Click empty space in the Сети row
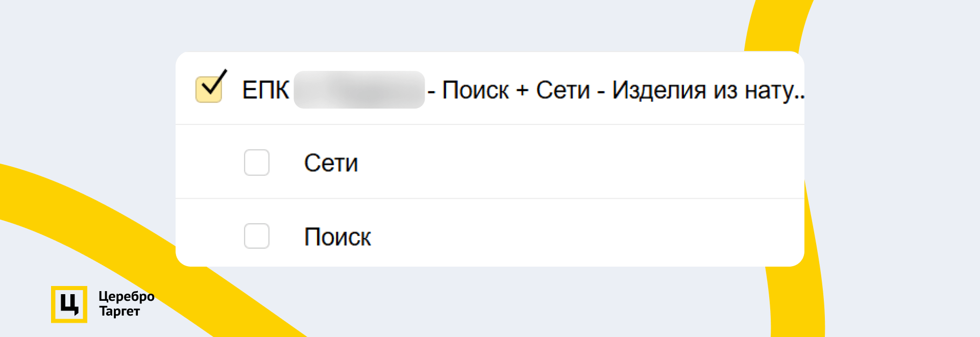This screenshot has width=980, height=337. pos(561,163)
